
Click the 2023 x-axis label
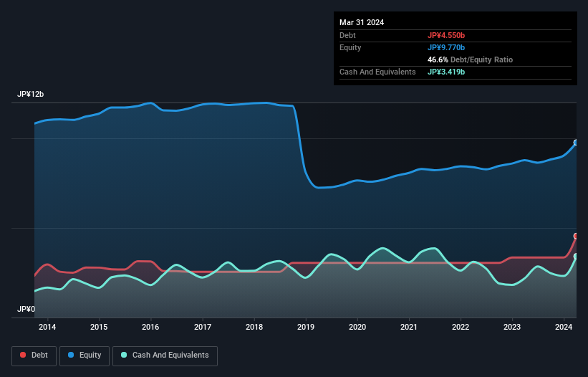coord(512,327)
